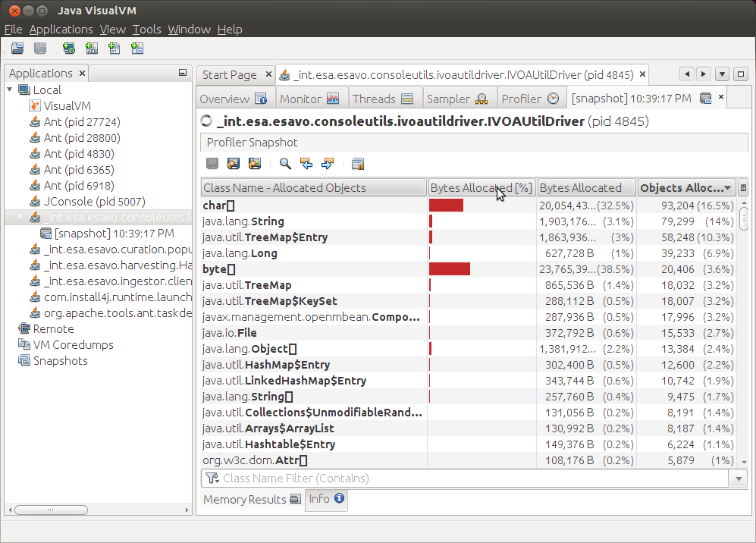Click the disabled stop icon in snapshot toolbar
This screenshot has height=543, width=756.
tap(212, 164)
